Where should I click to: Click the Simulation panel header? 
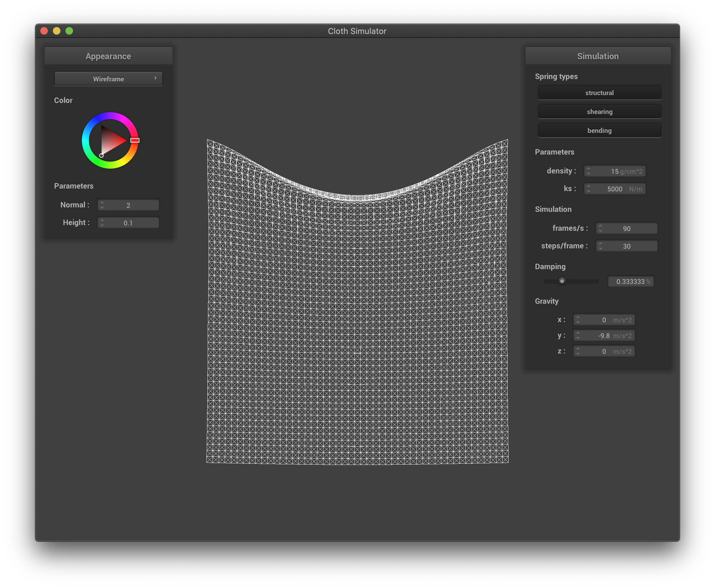598,56
